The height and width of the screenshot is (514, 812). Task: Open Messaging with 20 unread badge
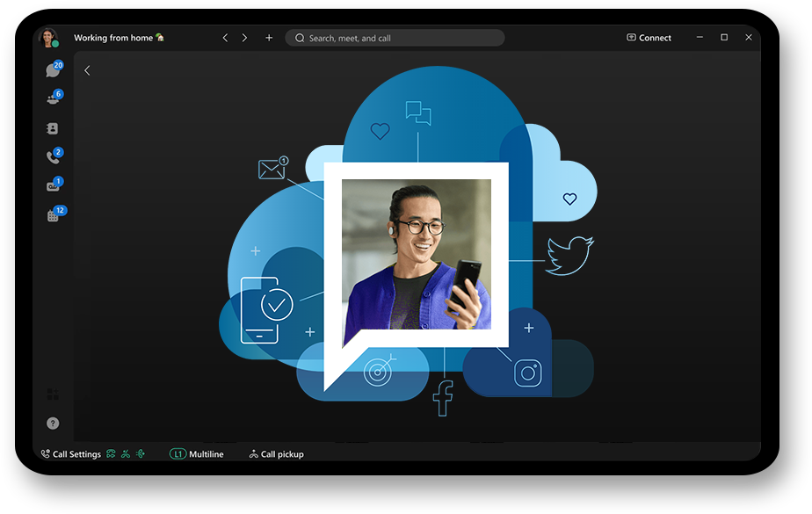(x=53, y=70)
